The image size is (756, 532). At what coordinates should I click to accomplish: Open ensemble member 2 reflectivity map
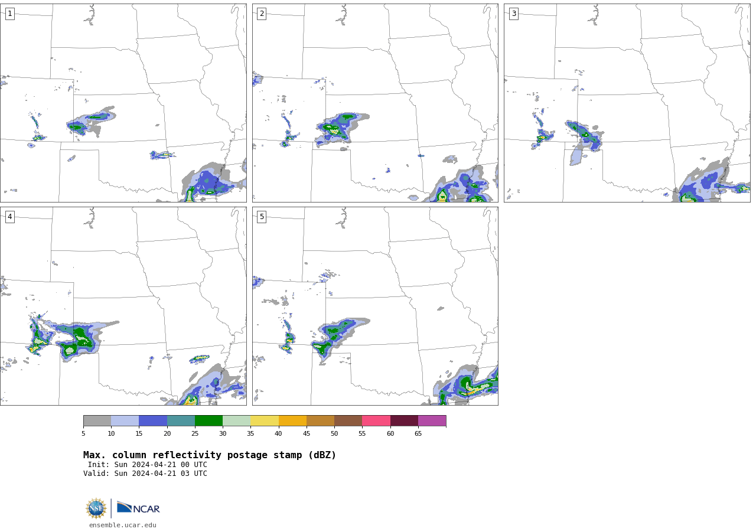(x=375, y=103)
